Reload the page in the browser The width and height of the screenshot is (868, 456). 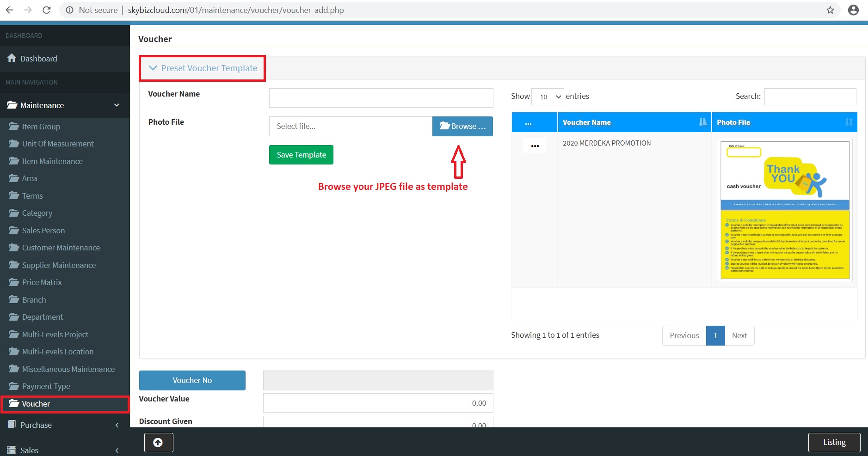[x=46, y=10]
